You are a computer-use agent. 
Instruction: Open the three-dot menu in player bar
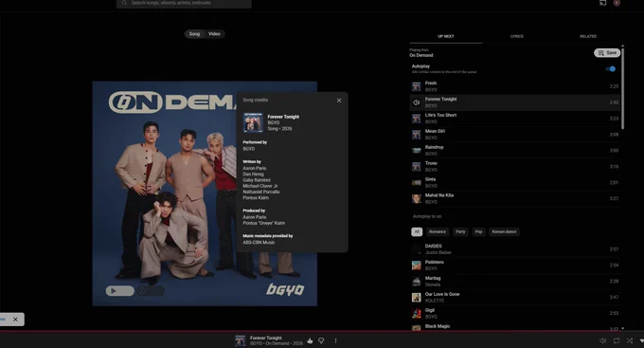pos(335,340)
